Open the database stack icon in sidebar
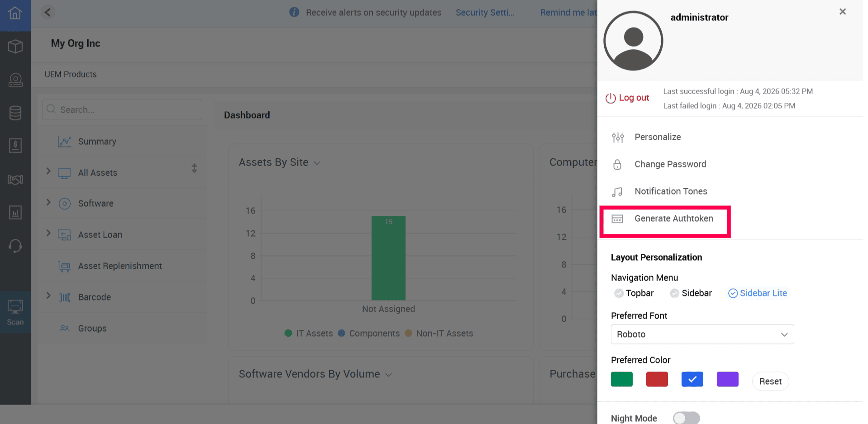The image size is (868, 424). coord(15,113)
